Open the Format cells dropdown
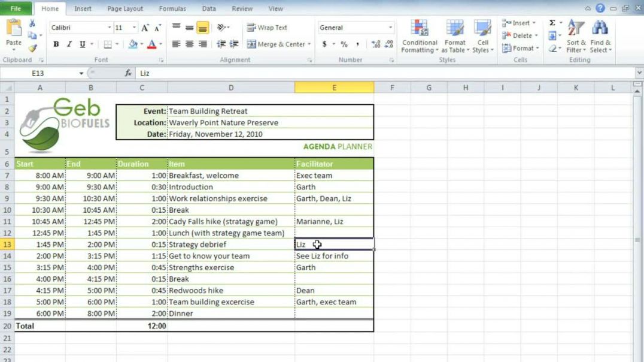Image resolution: width=644 pixels, height=362 pixels. pyautogui.click(x=520, y=49)
